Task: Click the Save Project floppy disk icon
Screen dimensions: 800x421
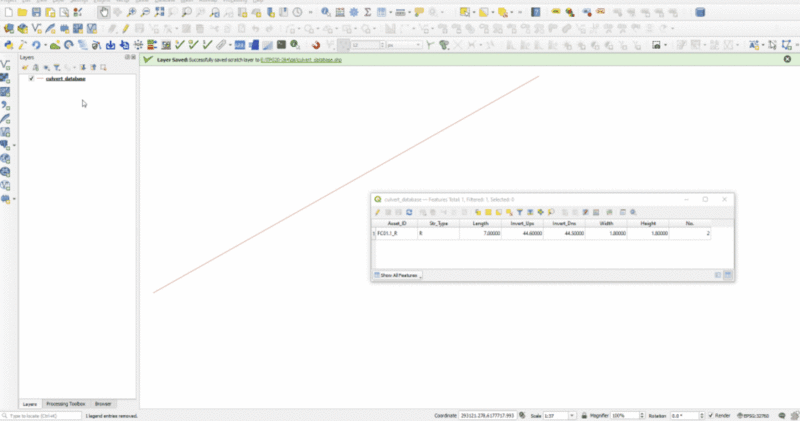Action: (x=37, y=13)
